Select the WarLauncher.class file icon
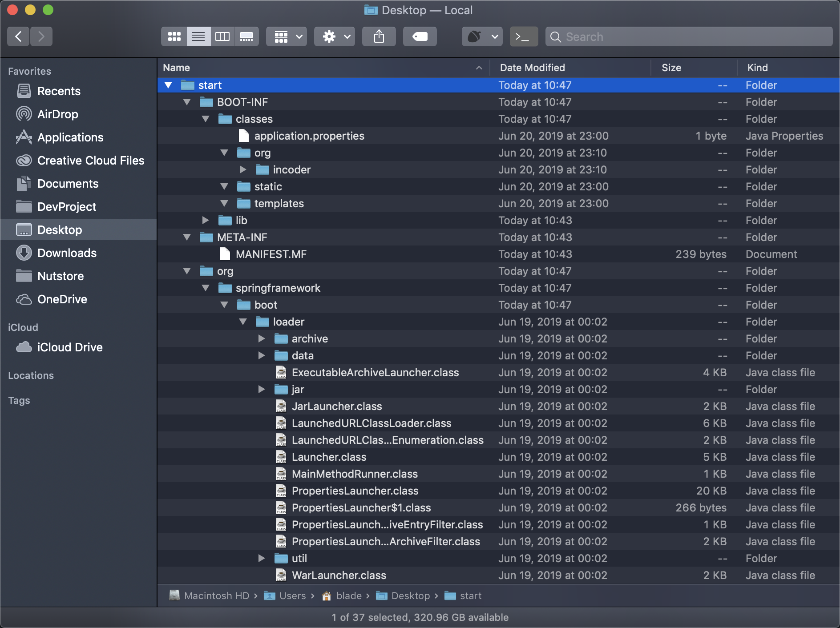This screenshot has height=628, width=840. [x=281, y=575]
